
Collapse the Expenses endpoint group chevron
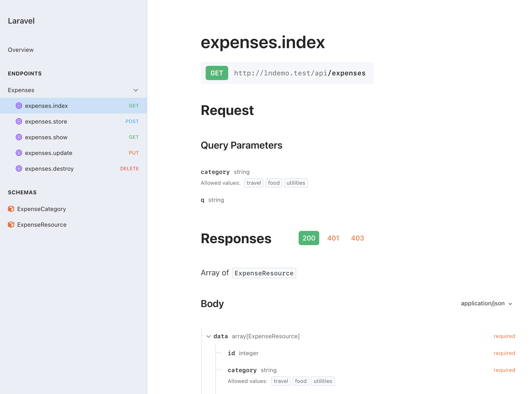(x=136, y=90)
